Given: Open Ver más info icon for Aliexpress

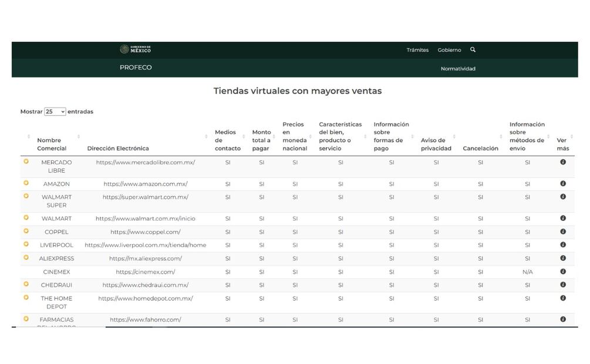Looking at the screenshot, I should coord(563,258).
